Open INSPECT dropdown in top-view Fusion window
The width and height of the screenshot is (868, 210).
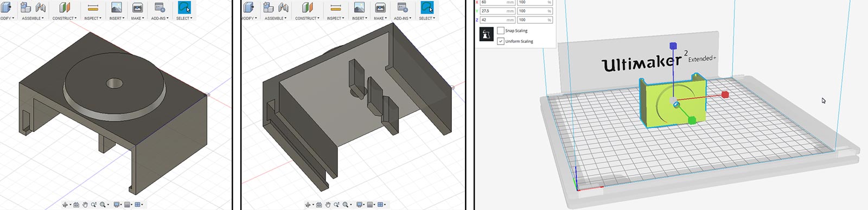93,18
